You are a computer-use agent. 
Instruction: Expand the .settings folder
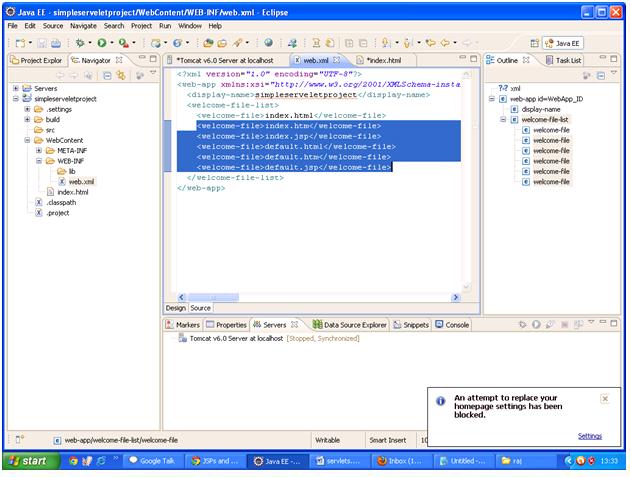(x=27, y=109)
